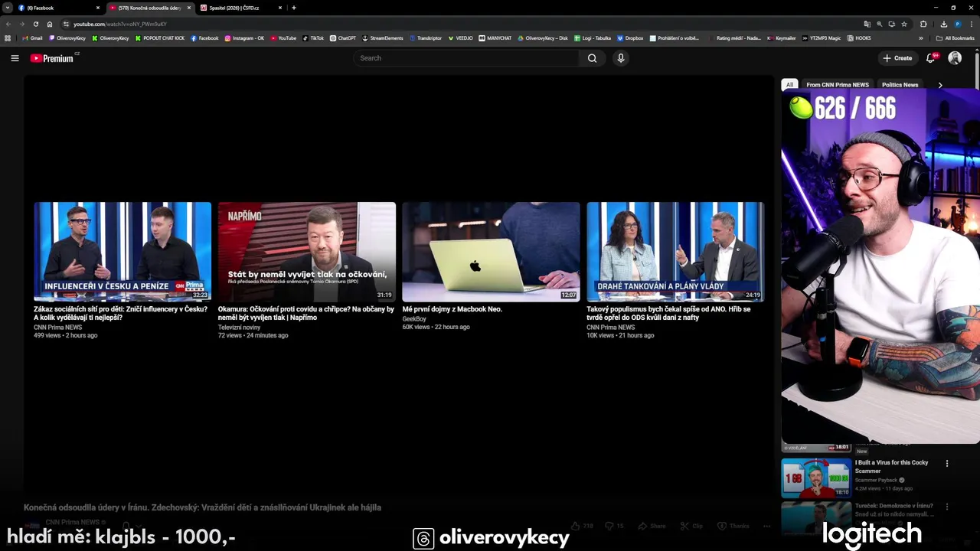
Task: Open a new browser tab
Action: (x=294, y=8)
